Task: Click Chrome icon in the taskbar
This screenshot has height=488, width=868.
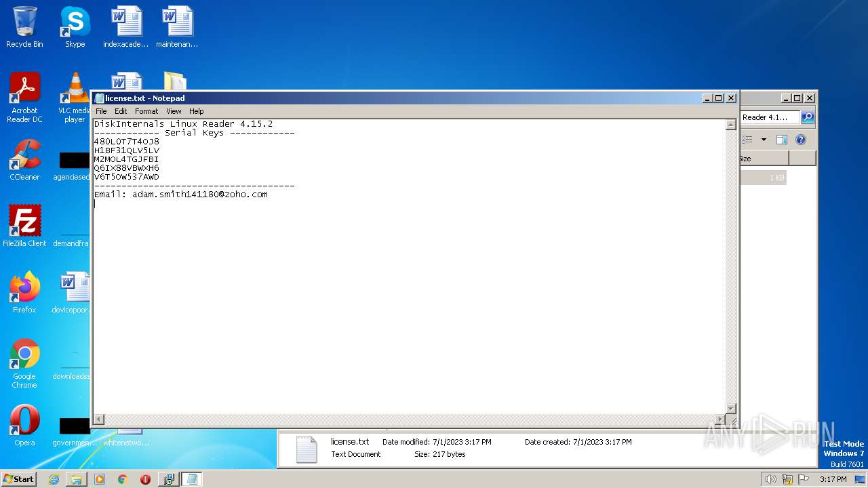Action: [123, 479]
